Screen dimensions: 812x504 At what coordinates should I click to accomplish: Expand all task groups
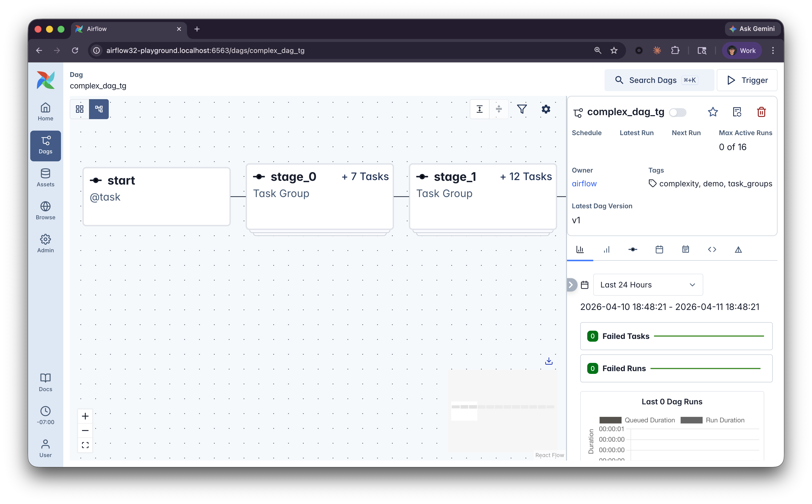tap(480, 109)
